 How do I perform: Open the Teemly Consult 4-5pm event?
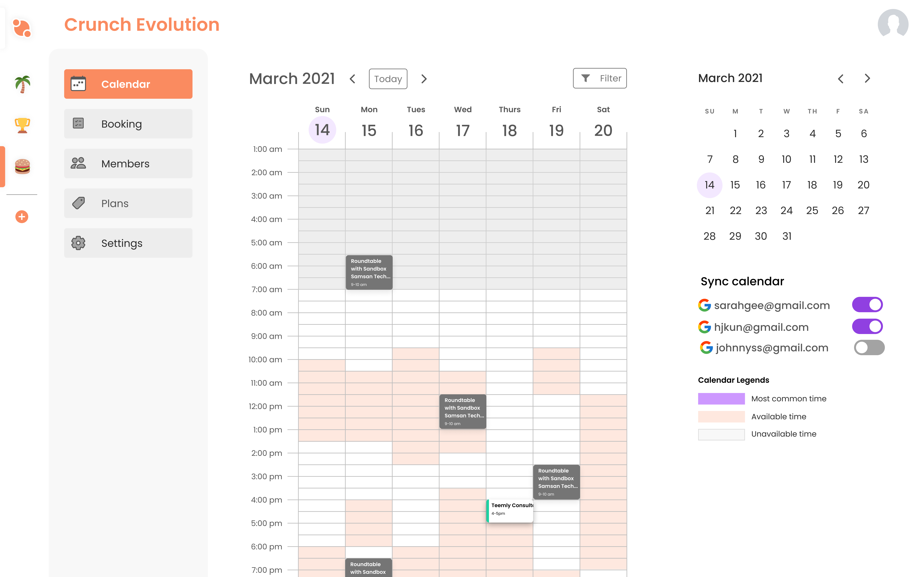coord(510,510)
